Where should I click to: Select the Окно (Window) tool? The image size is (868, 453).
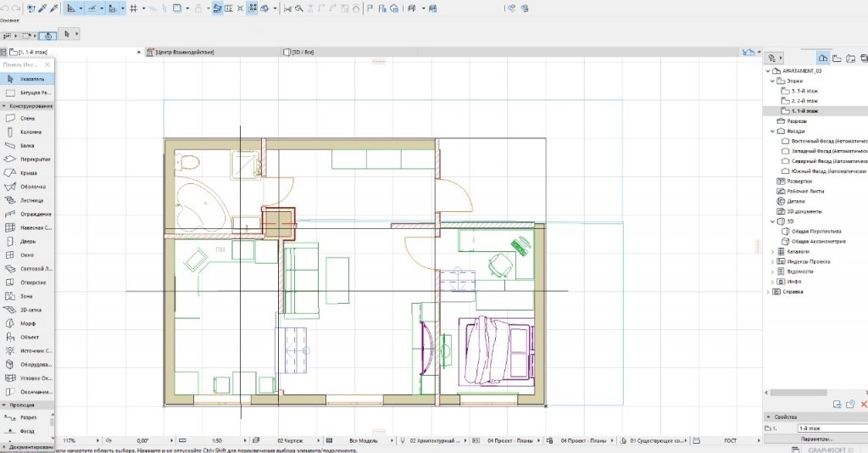click(27, 254)
